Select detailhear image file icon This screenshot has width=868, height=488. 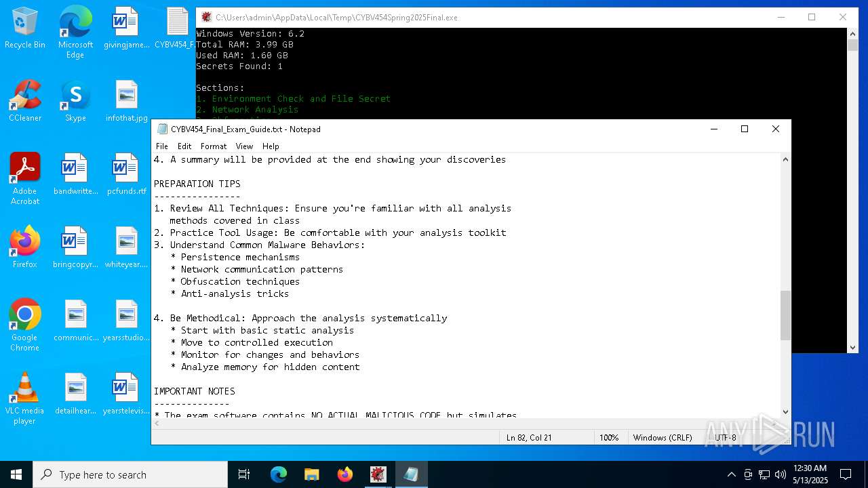(x=75, y=394)
